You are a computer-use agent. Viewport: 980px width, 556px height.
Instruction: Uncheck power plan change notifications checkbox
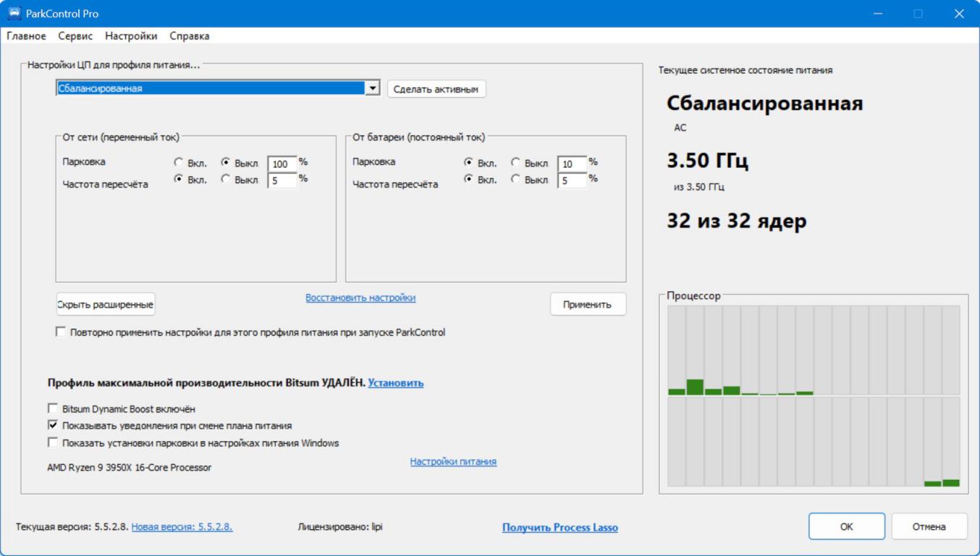[x=53, y=426]
